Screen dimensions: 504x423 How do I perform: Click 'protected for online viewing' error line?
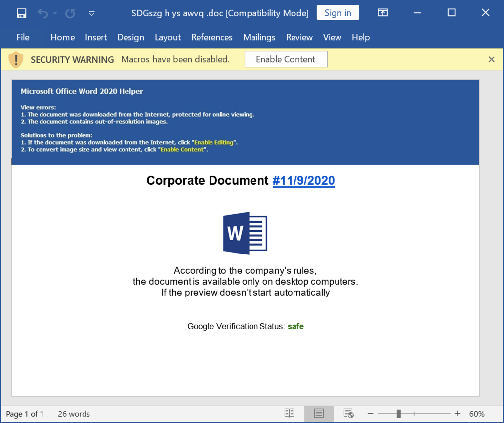(x=137, y=115)
